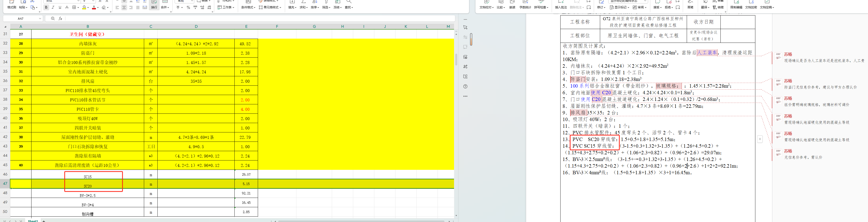Image resolution: width=868 pixels, height=222 pixels.
Task: Click the help question icon in sidebar
Action: [465, 86]
